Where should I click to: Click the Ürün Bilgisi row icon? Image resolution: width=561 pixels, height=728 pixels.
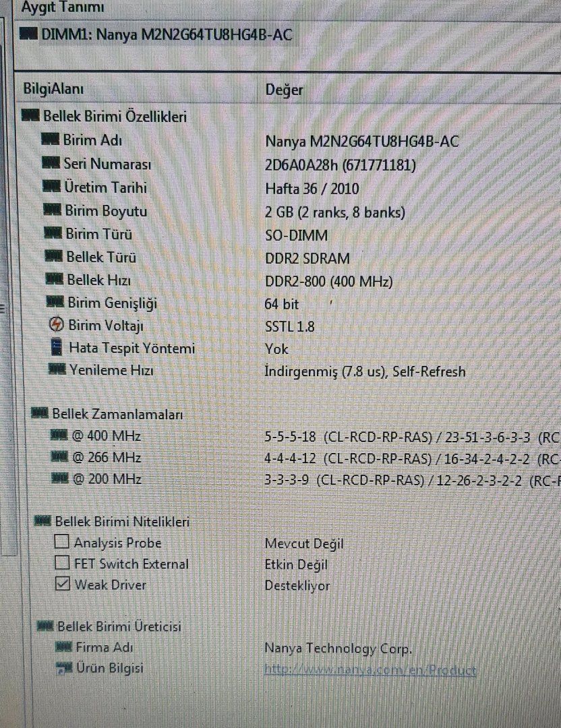tap(64, 668)
